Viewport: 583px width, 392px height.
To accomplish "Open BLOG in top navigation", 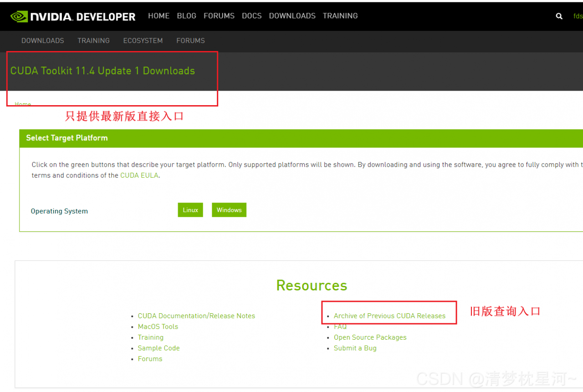I will [186, 16].
